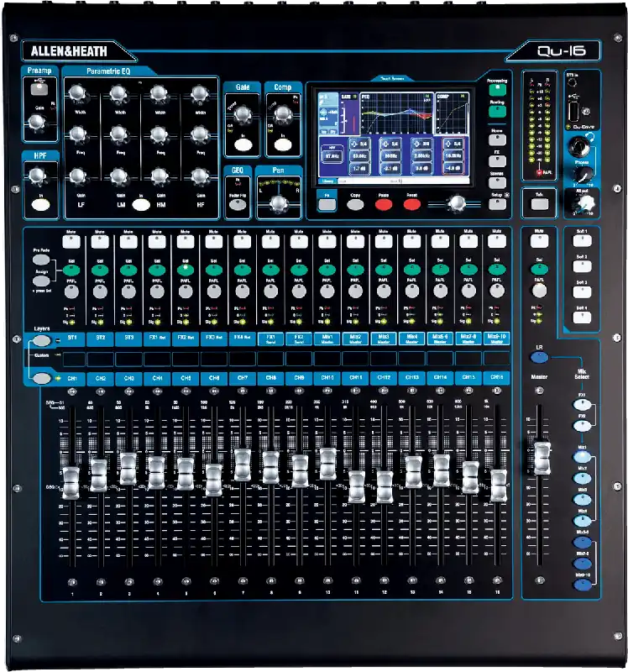Select channel CH12 with its green Sel key
The image size is (628, 672).
tap(384, 270)
